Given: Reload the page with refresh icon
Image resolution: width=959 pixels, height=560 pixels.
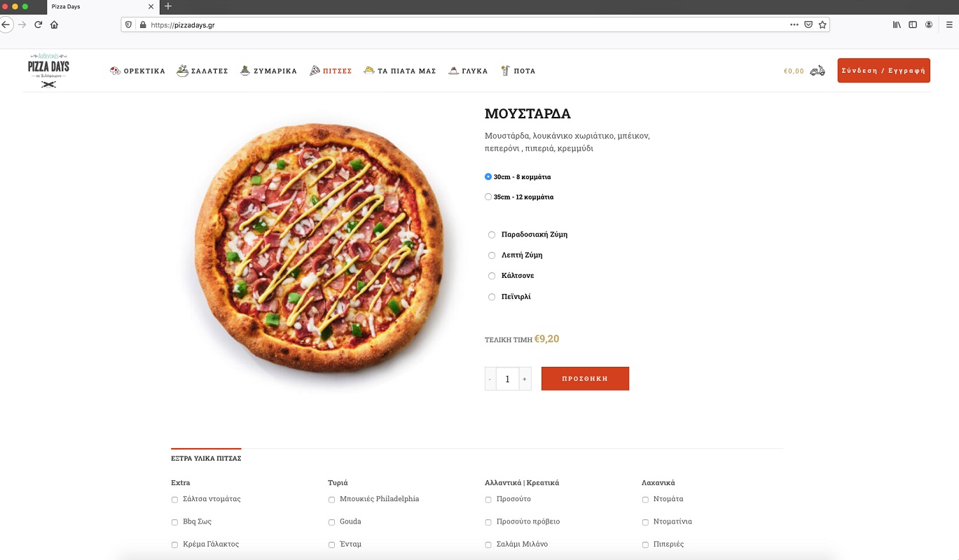Looking at the screenshot, I should coord(38,24).
